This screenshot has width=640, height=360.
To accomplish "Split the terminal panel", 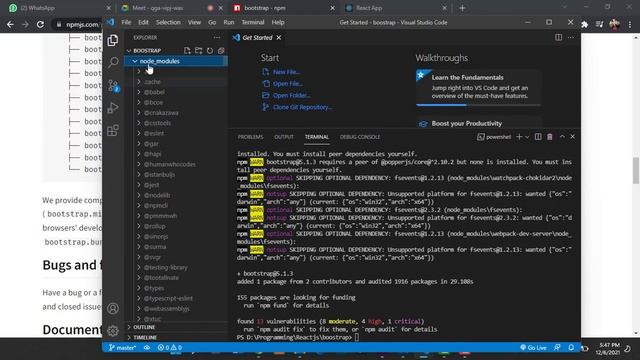I will [538, 137].
